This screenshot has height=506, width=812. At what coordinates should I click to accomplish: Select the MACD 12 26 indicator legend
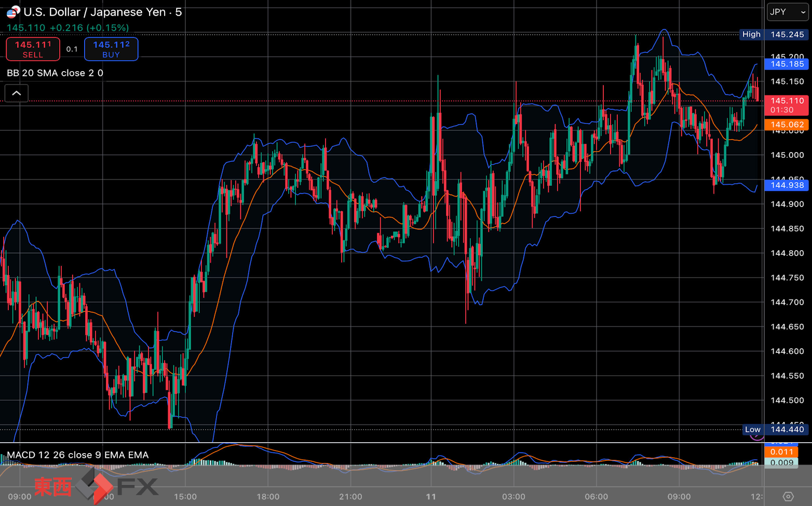pos(78,455)
